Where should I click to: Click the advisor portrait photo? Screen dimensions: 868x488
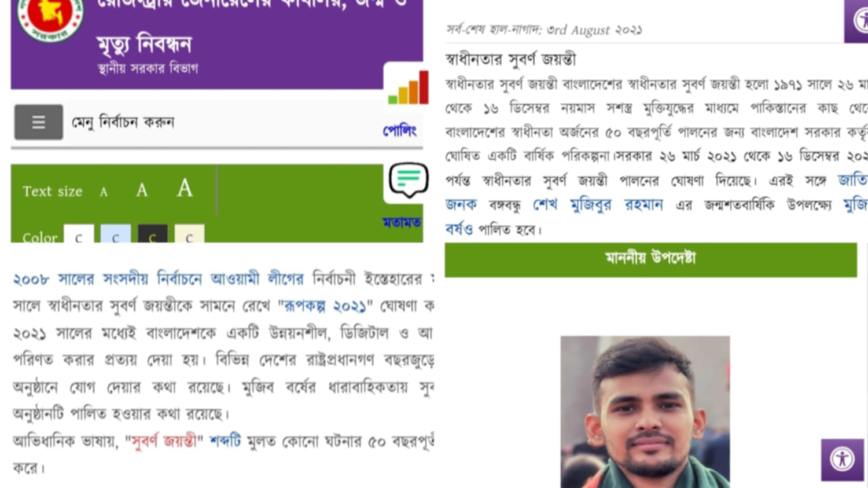pyautogui.click(x=645, y=412)
